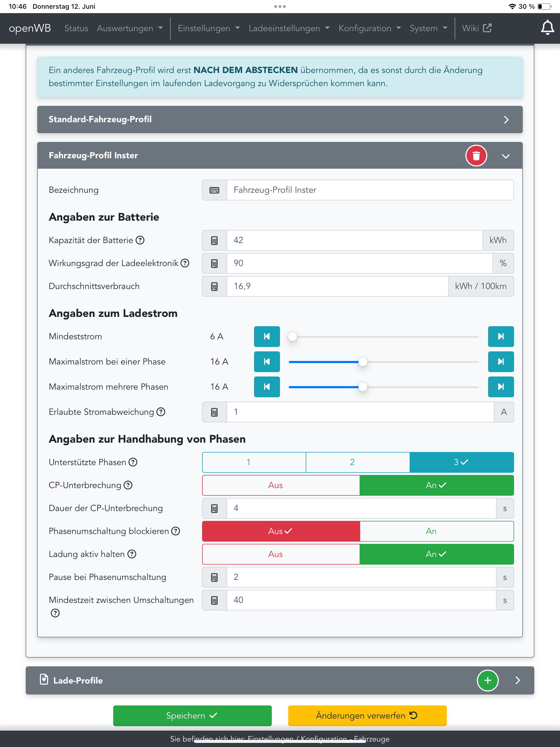
Task: Click the Speichern button
Action: [192, 716]
